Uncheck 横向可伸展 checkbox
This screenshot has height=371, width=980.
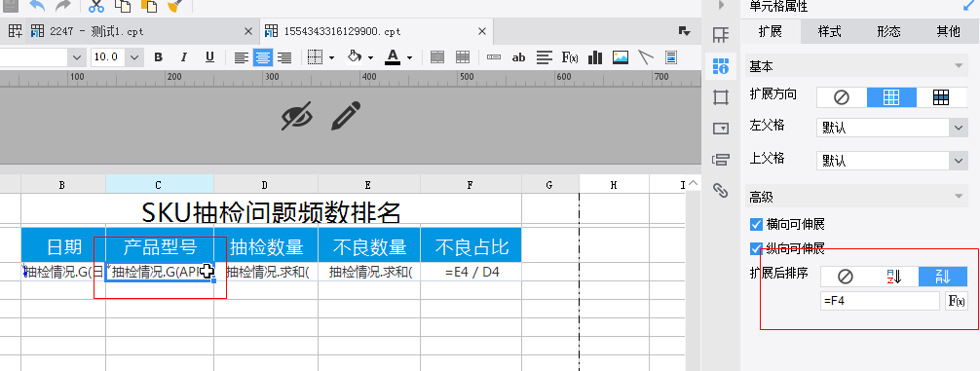click(756, 224)
